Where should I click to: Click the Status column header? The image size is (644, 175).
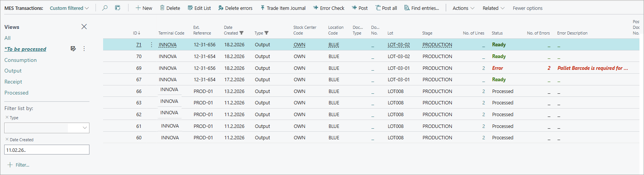[497, 33]
